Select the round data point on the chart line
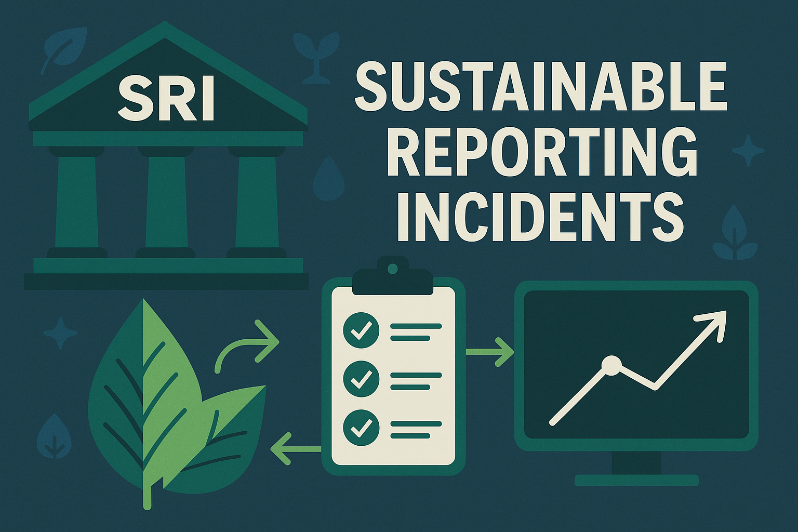Image resolution: width=798 pixels, height=532 pixels. [x=611, y=366]
